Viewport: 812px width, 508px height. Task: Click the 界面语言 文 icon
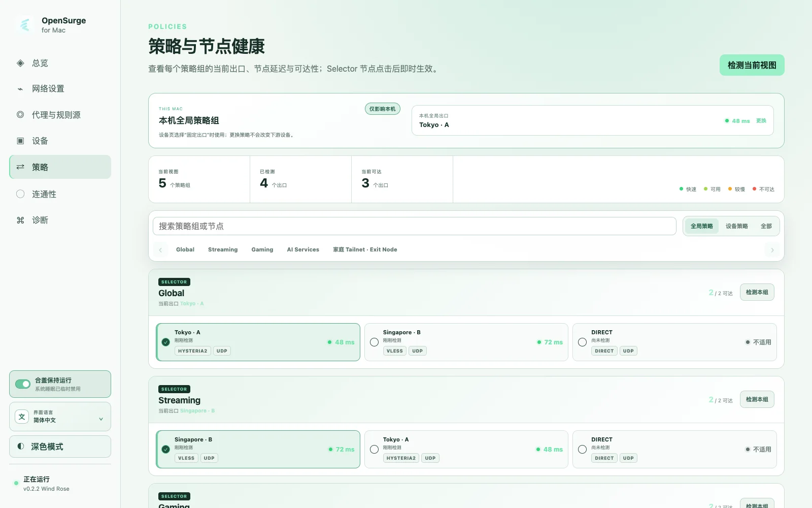[x=22, y=417]
